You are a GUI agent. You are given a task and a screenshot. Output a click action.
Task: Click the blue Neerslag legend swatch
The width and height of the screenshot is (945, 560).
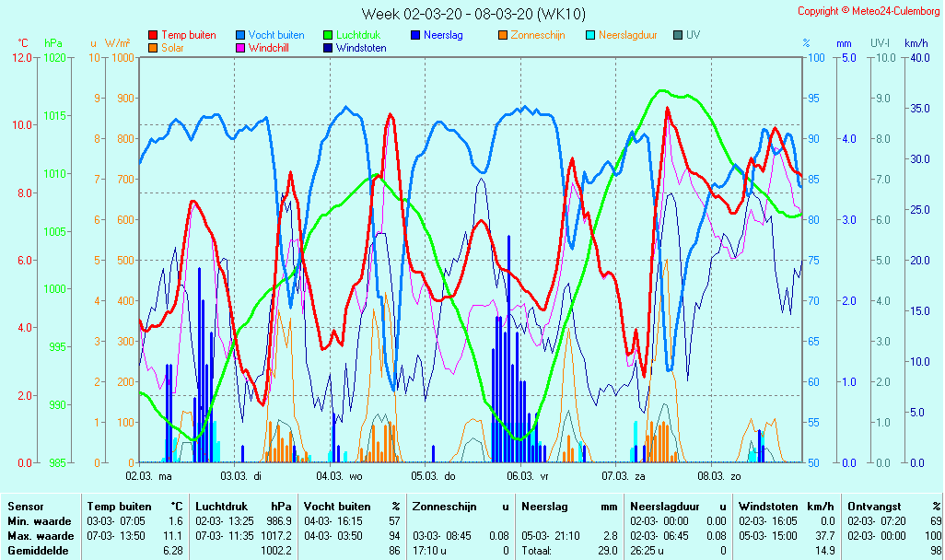[415, 35]
